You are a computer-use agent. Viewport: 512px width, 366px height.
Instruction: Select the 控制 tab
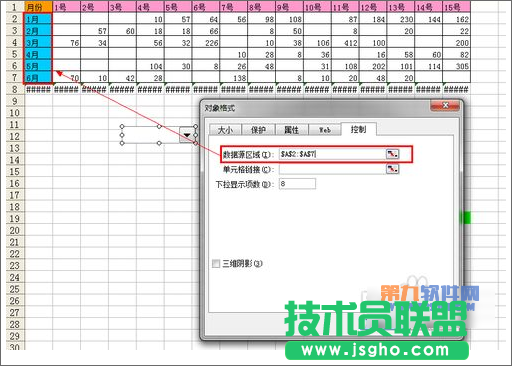359,129
